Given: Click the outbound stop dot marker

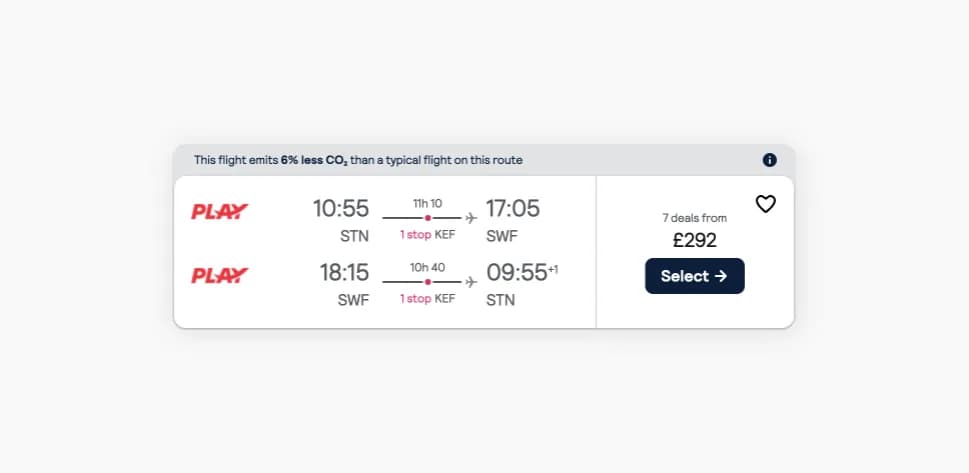Looking at the screenshot, I should tap(428, 217).
